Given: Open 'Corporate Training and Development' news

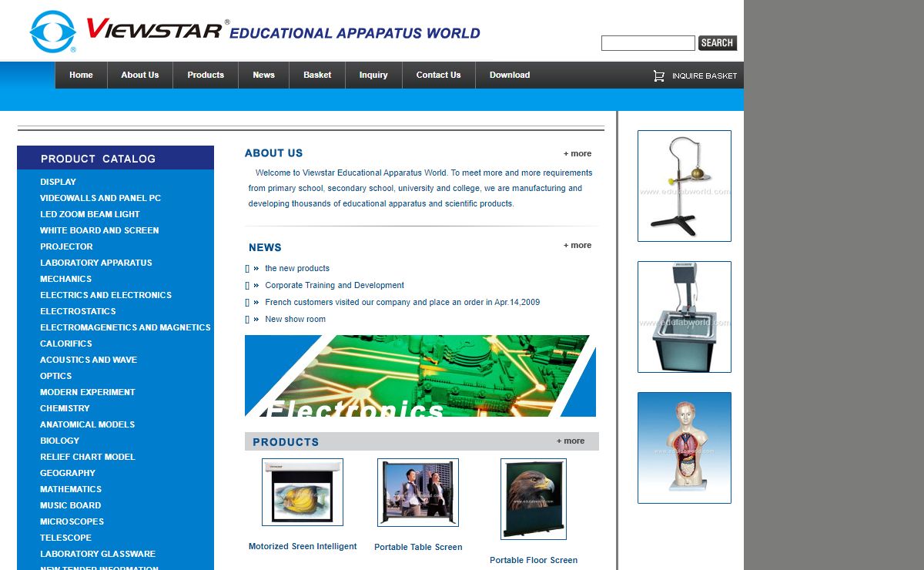Looking at the screenshot, I should pos(334,285).
